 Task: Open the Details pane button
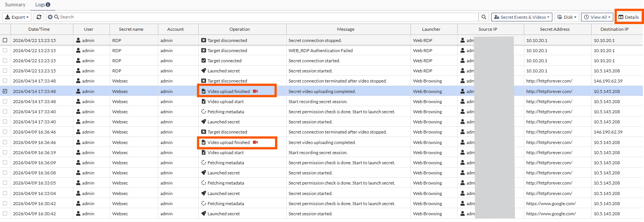(x=629, y=17)
